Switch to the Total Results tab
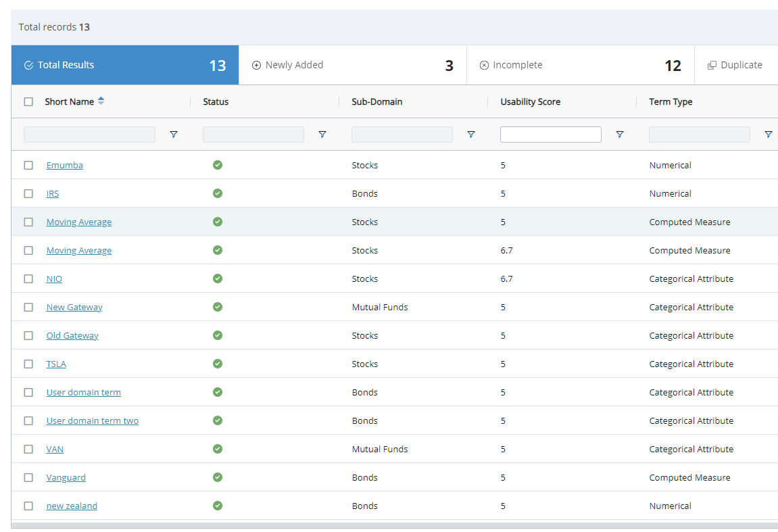Screen dimensions: 778x532 click(x=125, y=65)
